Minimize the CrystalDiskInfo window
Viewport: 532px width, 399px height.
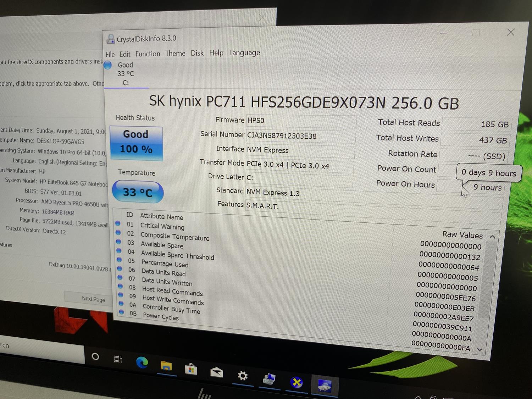443,33
